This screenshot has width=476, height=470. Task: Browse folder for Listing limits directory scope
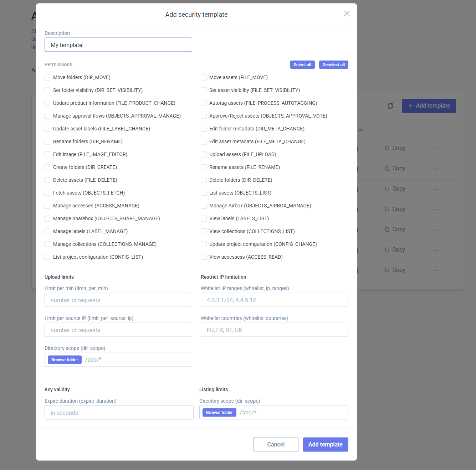click(219, 413)
